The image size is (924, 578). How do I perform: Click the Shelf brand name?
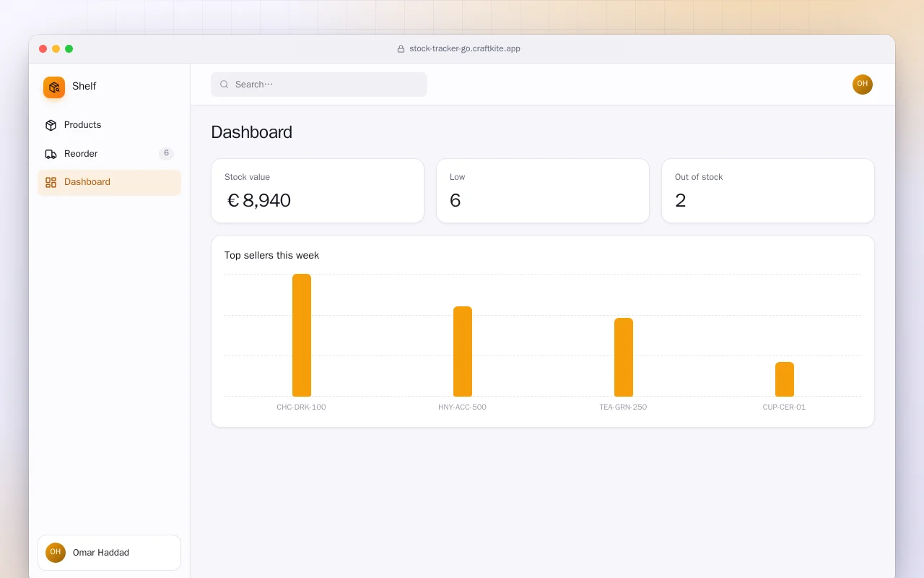(x=84, y=86)
